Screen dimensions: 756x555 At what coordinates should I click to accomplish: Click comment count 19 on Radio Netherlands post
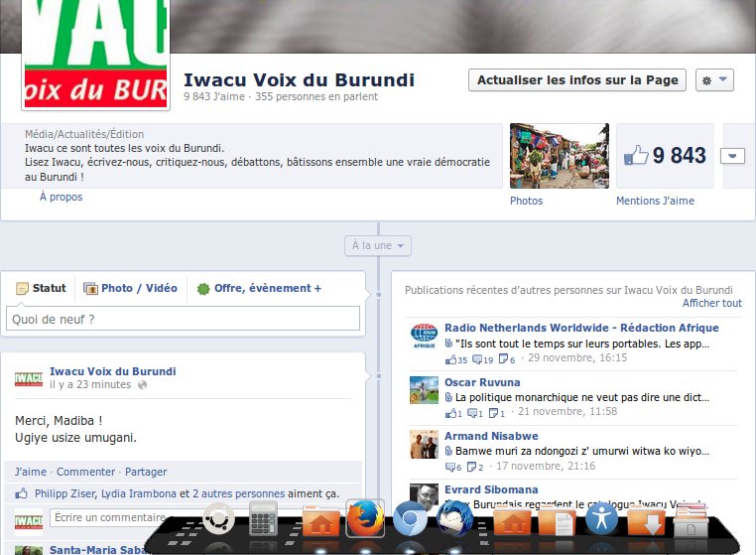[482, 359]
